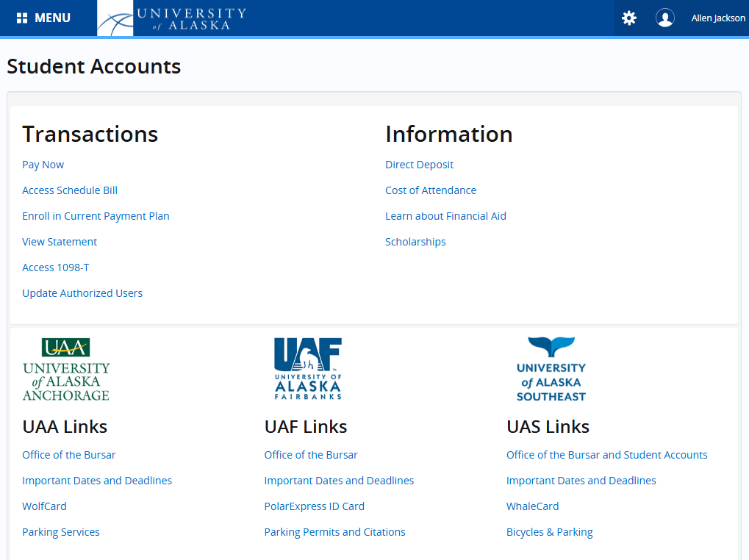
Task: Open the Allen Jackson account name
Action: point(718,18)
